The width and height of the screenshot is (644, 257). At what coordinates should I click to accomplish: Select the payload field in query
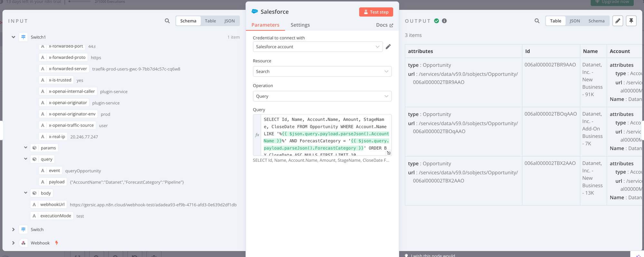click(x=53, y=182)
